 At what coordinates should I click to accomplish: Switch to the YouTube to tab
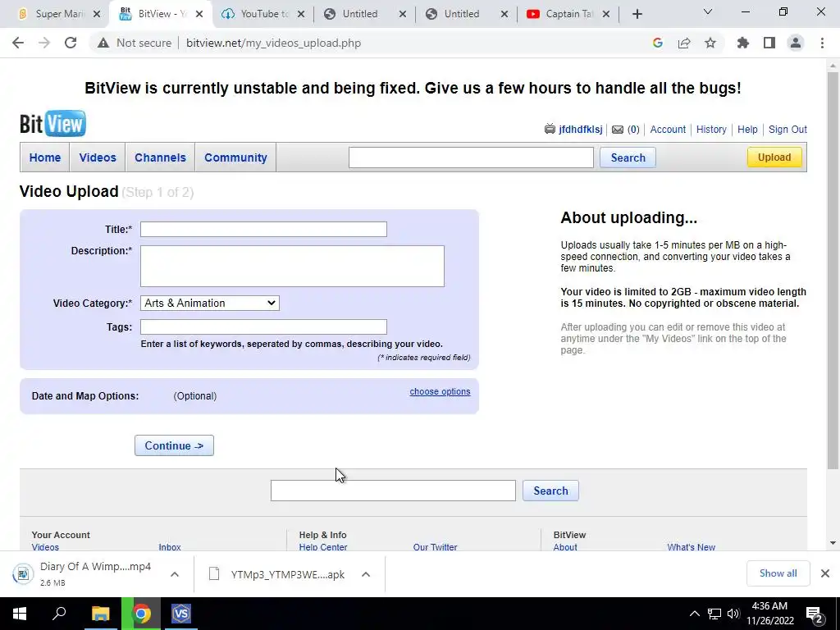(263, 15)
